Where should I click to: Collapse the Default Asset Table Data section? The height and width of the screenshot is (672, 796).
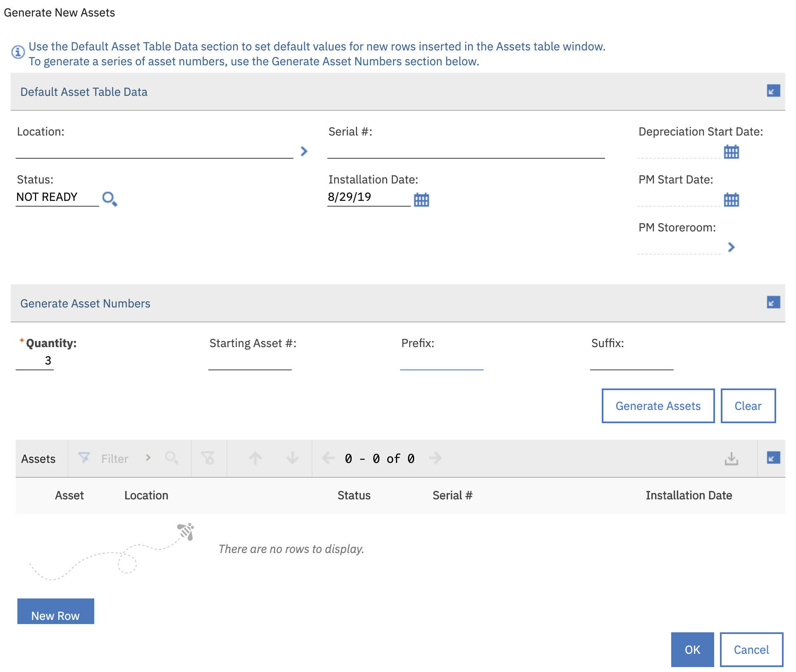773,91
